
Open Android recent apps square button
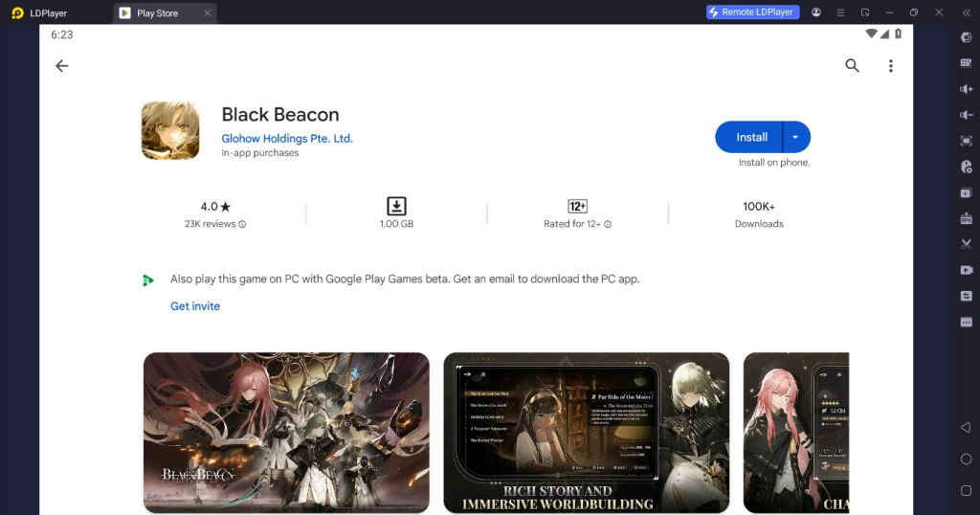[967, 491]
